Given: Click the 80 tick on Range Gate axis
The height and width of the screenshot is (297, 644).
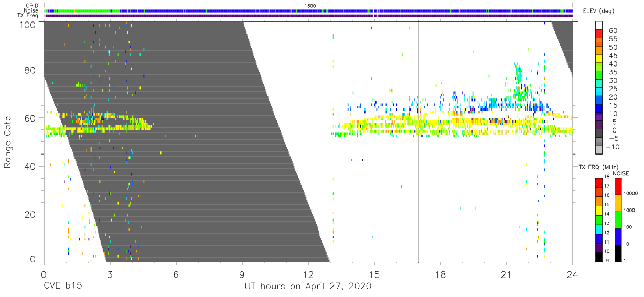Looking at the screenshot, I should coord(30,70).
